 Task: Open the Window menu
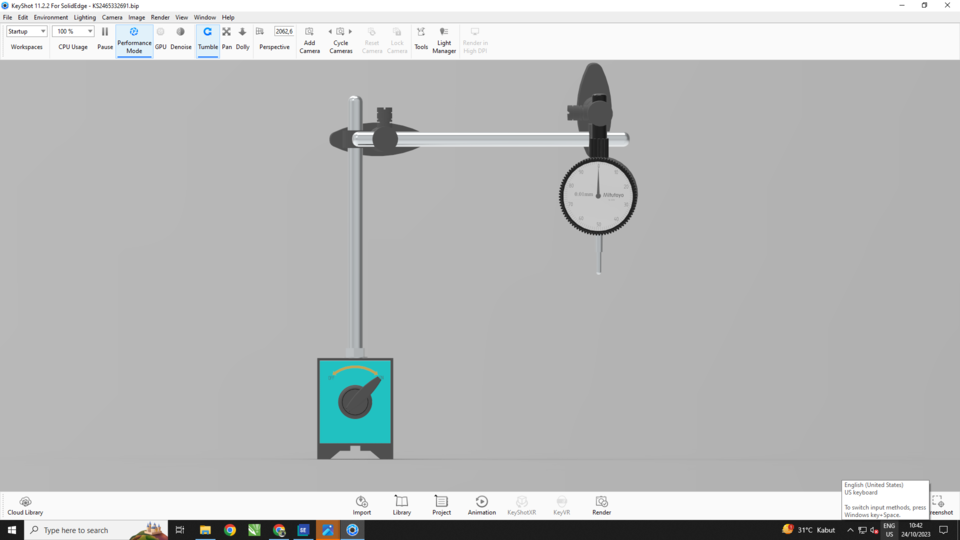[x=204, y=17]
